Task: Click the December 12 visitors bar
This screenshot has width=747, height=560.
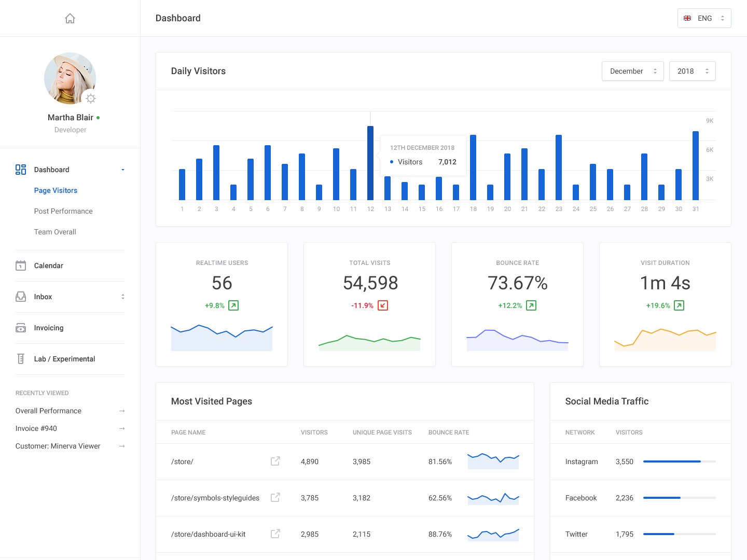Action: (370, 163)
